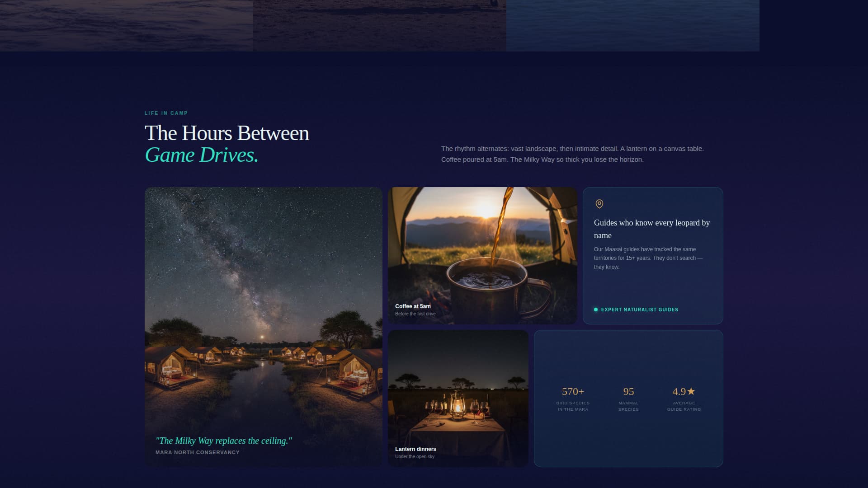Click the Under the open sky caption

pos(414,456)
